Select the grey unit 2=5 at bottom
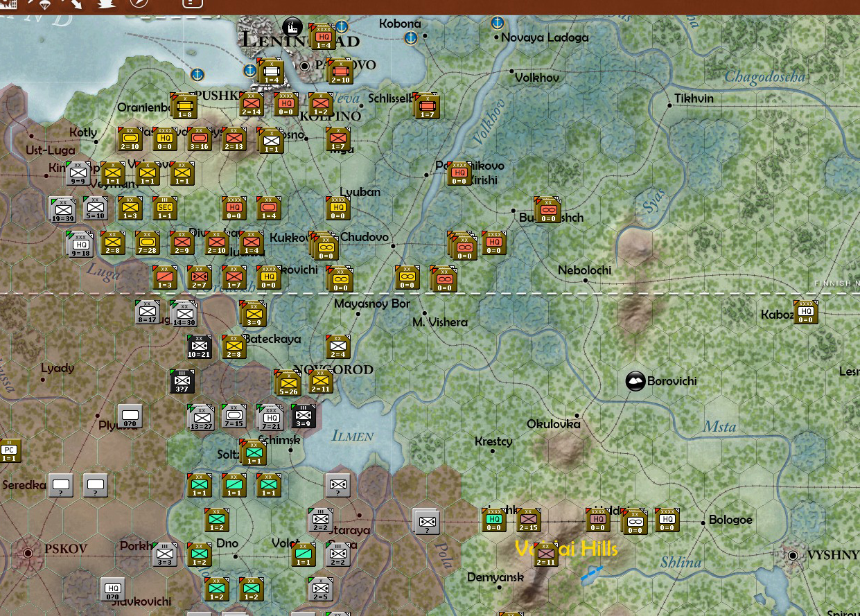 320,589
